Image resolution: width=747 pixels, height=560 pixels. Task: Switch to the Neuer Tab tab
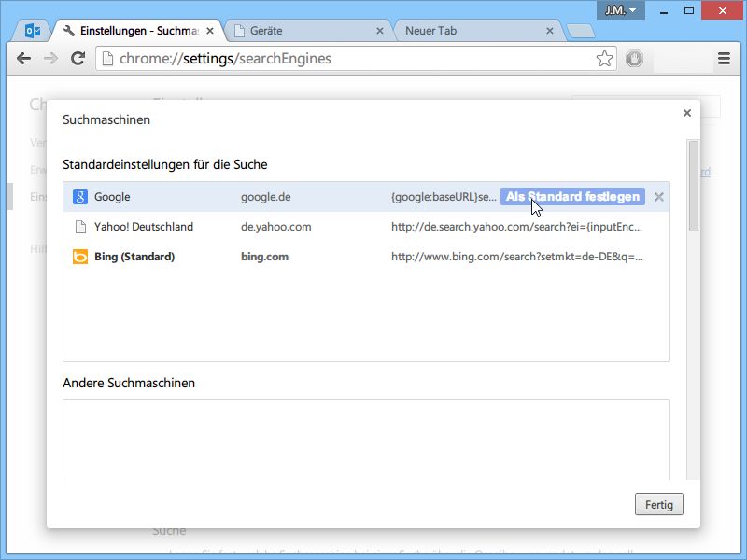(478, 31)
